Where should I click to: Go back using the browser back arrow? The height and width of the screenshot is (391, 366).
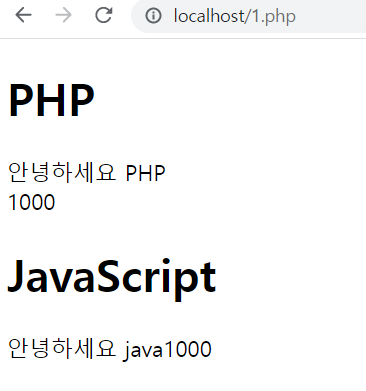(23, 15)
